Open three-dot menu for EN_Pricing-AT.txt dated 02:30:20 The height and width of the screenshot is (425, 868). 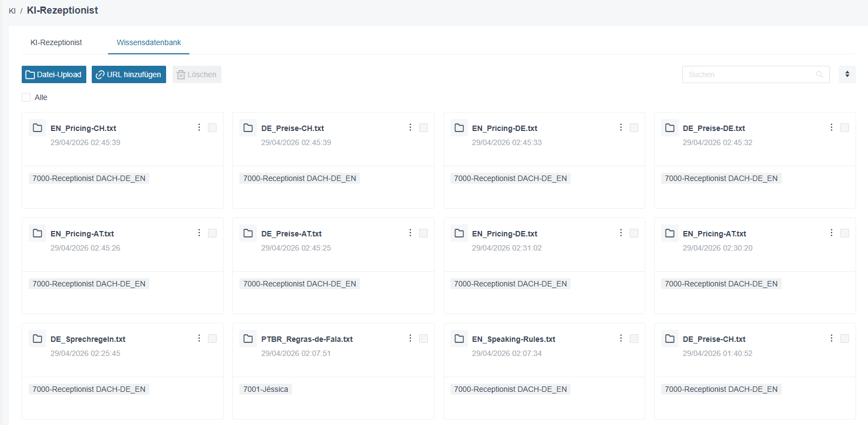[831, 233]
